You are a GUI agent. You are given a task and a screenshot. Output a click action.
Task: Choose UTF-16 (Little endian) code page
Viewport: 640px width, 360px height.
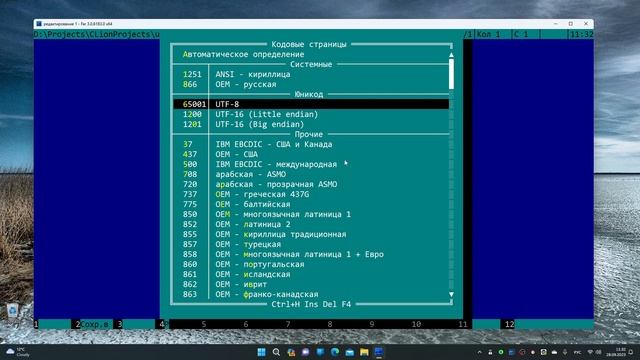pos(311,114)
